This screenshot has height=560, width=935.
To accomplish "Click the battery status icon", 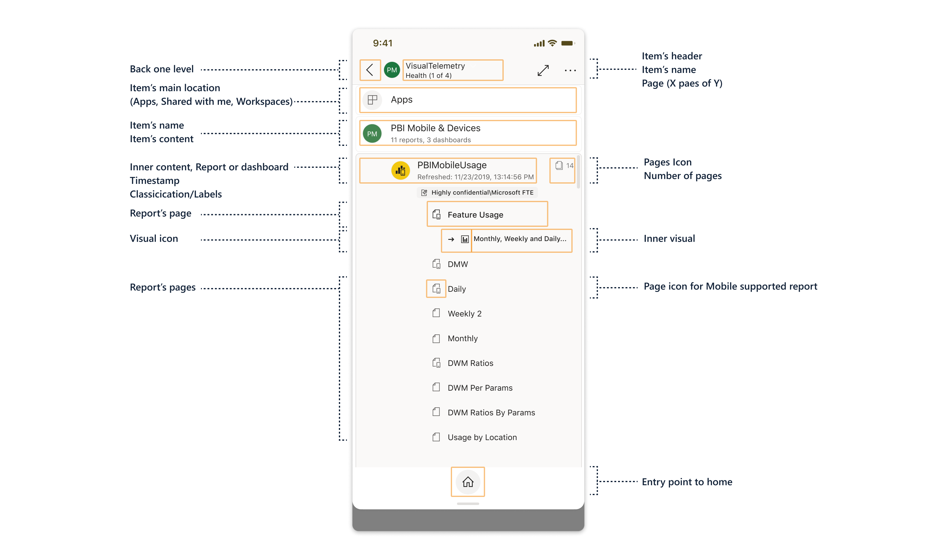I will coord(568,43).
